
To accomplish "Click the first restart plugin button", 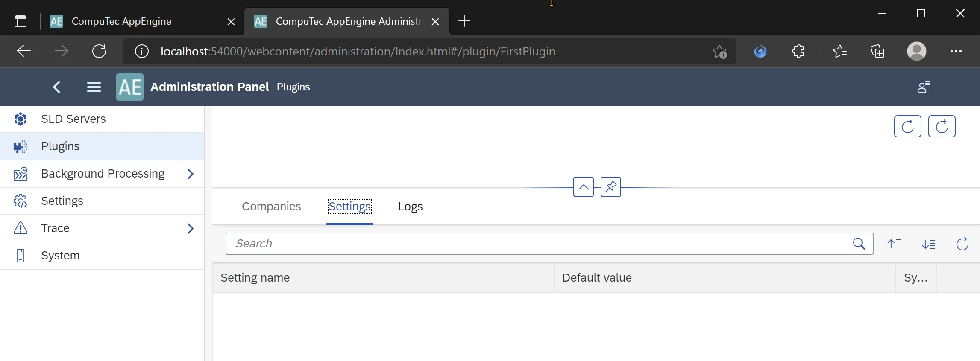I will (908, 126).
